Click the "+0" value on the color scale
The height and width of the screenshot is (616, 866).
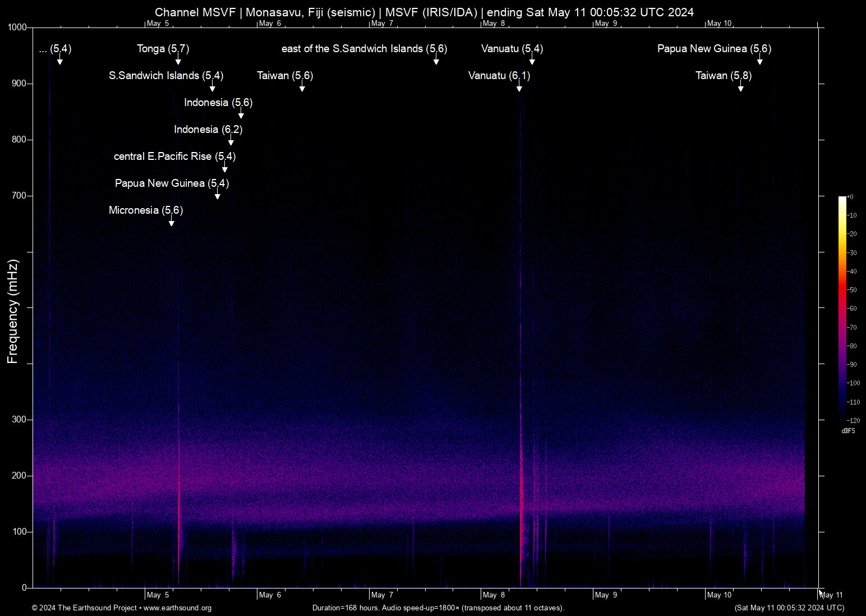click(850, 197)
